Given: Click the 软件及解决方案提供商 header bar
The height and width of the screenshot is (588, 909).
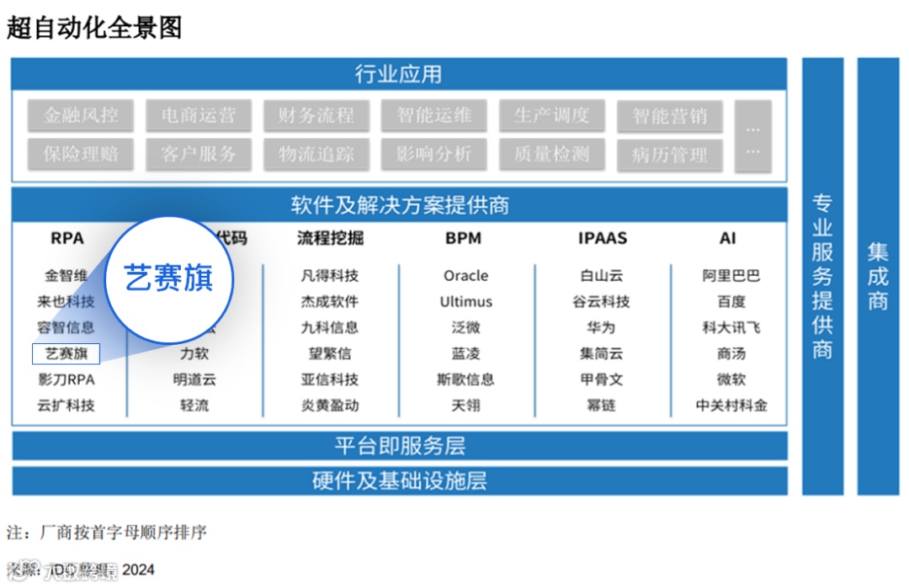Looking at the screenshot, I should 400,204.
